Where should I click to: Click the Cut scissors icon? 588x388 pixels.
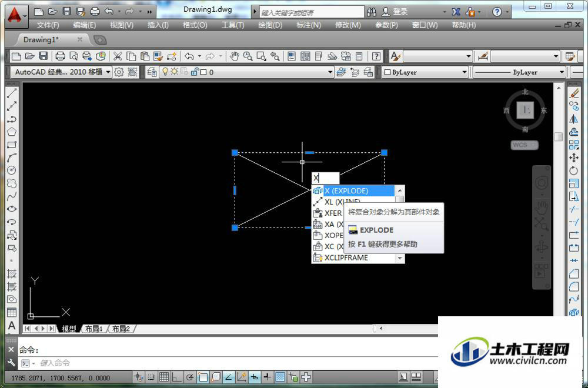coord(118,56)
